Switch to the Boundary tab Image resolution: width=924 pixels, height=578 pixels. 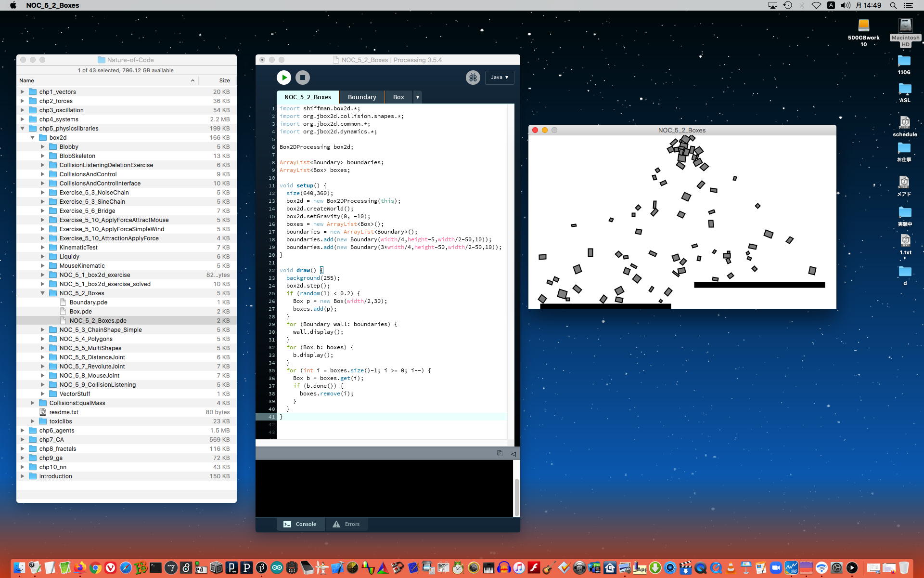point(361,97)
